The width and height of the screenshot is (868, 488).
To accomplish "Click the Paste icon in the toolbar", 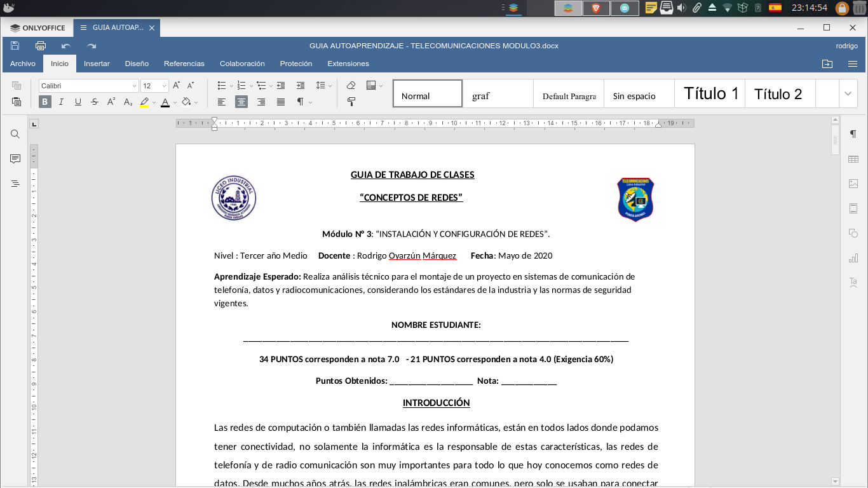I will (x=17, y=102).
